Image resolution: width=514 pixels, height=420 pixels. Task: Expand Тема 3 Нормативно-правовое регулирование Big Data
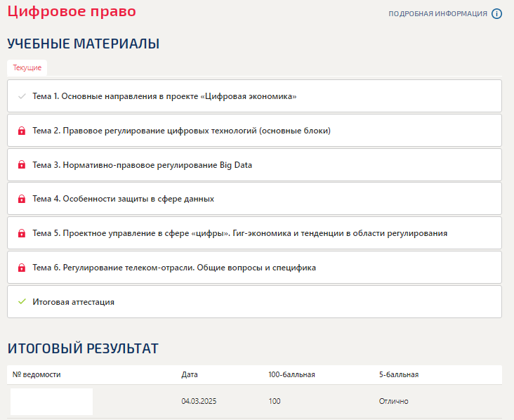254,164
